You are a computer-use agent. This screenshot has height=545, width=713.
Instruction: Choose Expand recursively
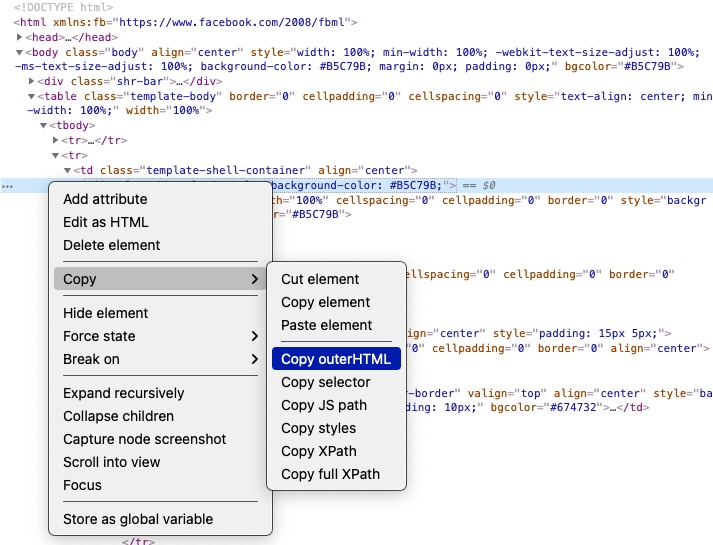tap(160, 393)
